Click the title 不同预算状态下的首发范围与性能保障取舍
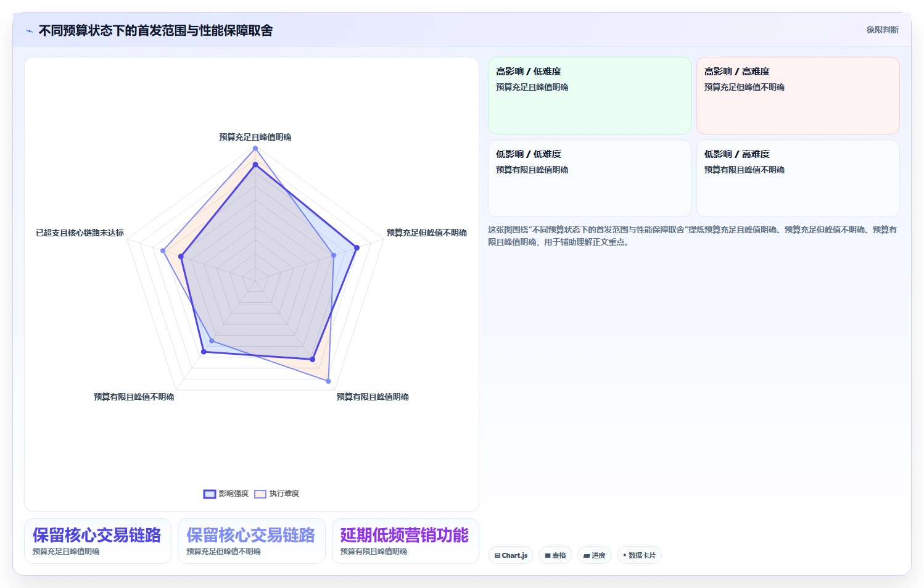Screen dimensions: 924x588 (x=156, y=30)
